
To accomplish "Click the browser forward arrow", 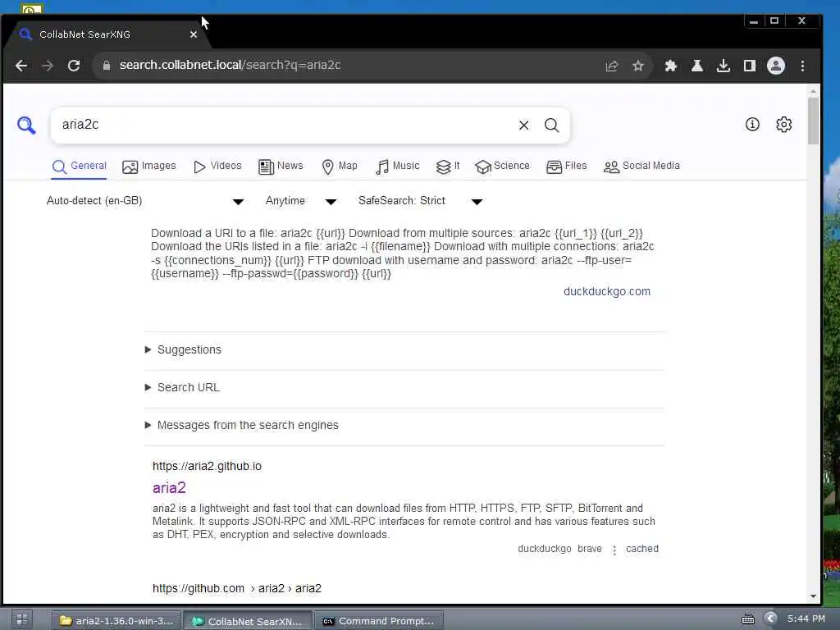I will coord(47,66).
